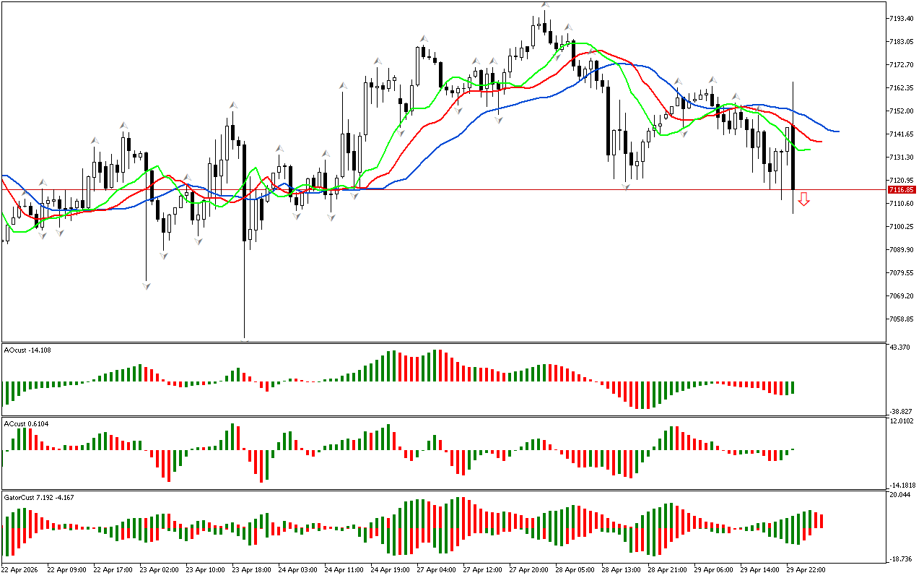The width and height of the screenshot is (924, 578).
Task: Select right end of blue Alligator jaw line
Action: (x=837, y=131)
